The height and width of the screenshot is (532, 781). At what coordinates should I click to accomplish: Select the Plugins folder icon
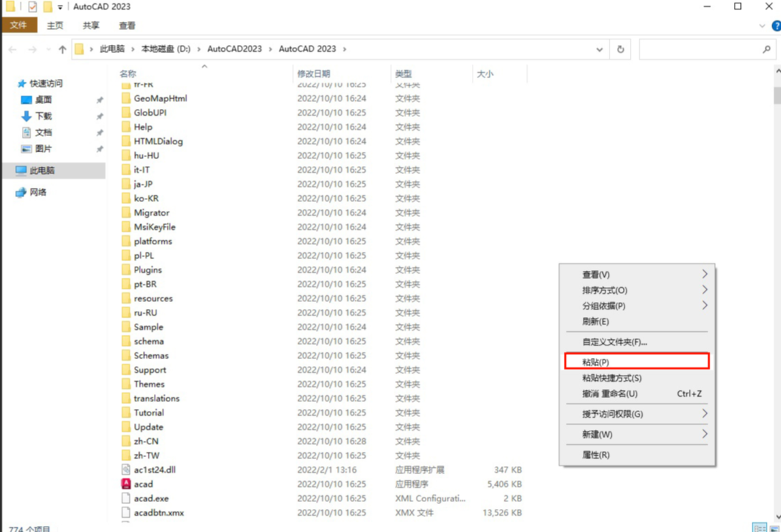pos(126,270)
